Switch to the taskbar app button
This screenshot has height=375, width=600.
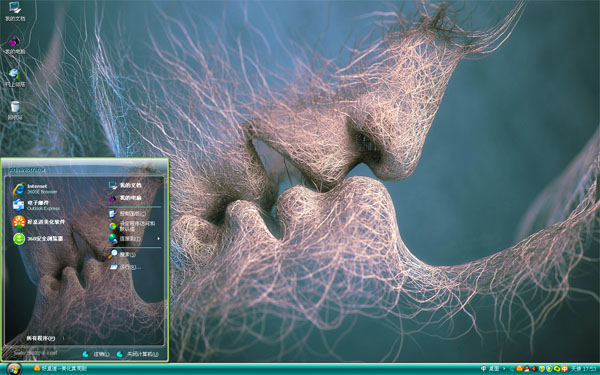pyautogui.click(x=60, y=368)
